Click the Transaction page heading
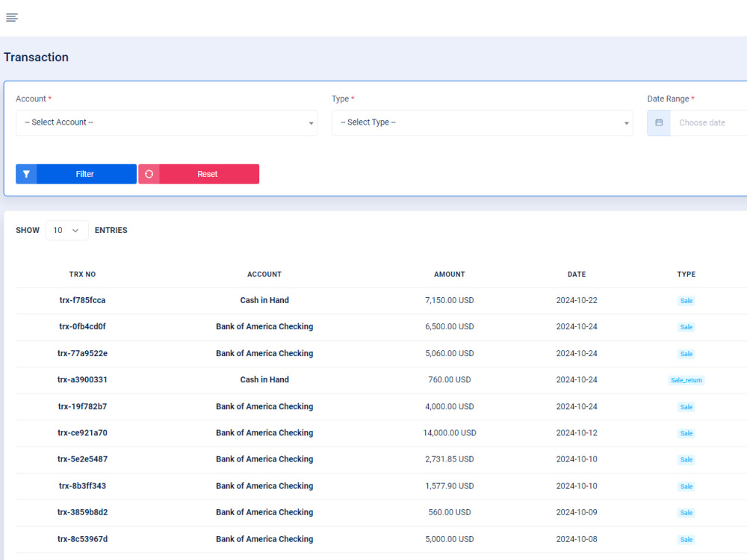This screenshot has width=747, height=560. tap(36, 57)
